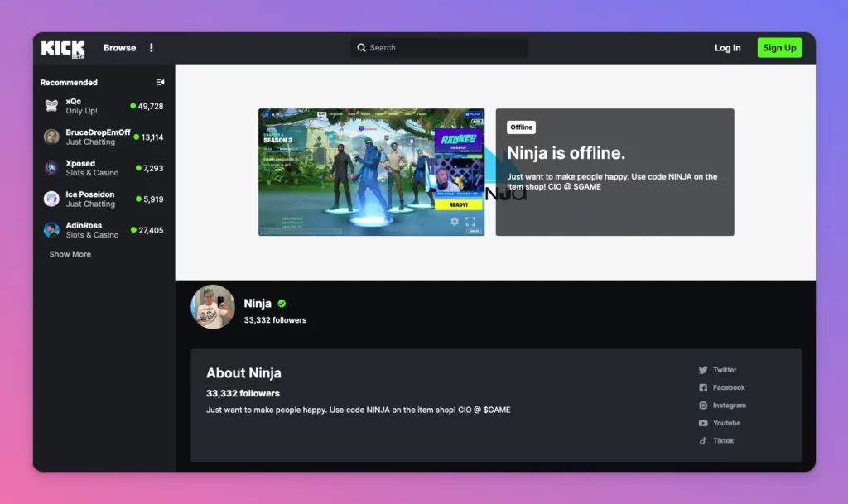Open Ninja's Tiktok link
This screenshot has width=848, height=504.
click(x=723, y=441)
